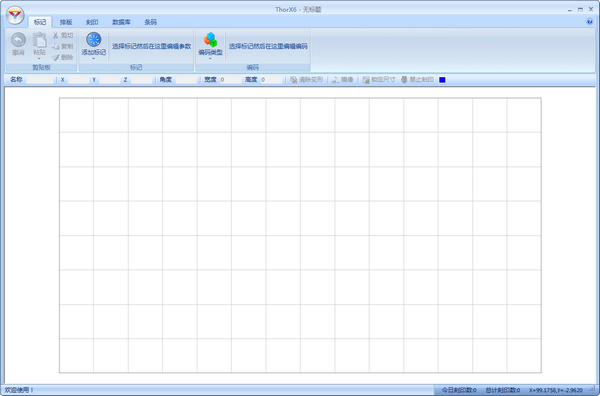
Task: Switch to the 数据库 ribbon tab
Action: pos(121,22)
